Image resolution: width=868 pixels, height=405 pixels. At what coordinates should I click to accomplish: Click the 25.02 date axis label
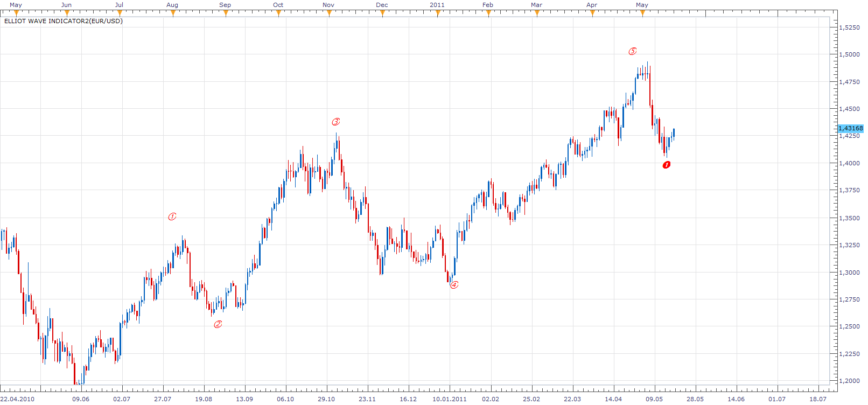click(531, 399)
